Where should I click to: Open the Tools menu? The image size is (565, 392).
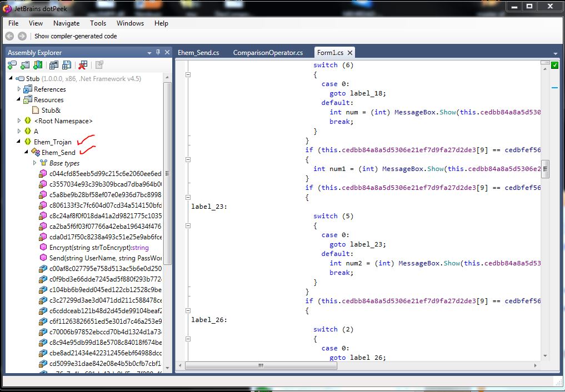(x=98, y=23)
